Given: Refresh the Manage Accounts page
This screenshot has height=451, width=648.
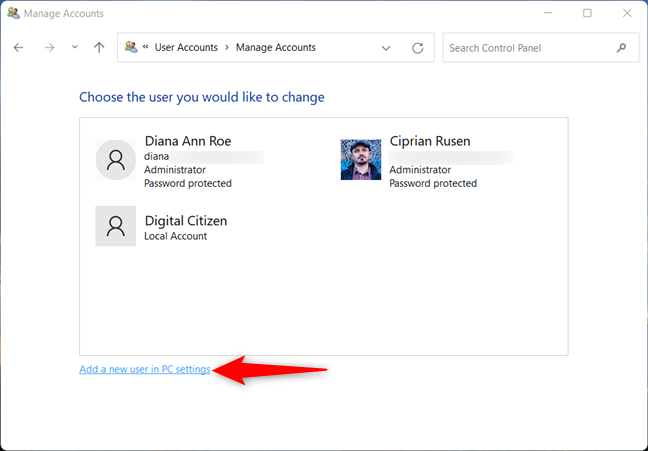Looking at the screenshot, I should click(x=417, y=47).
